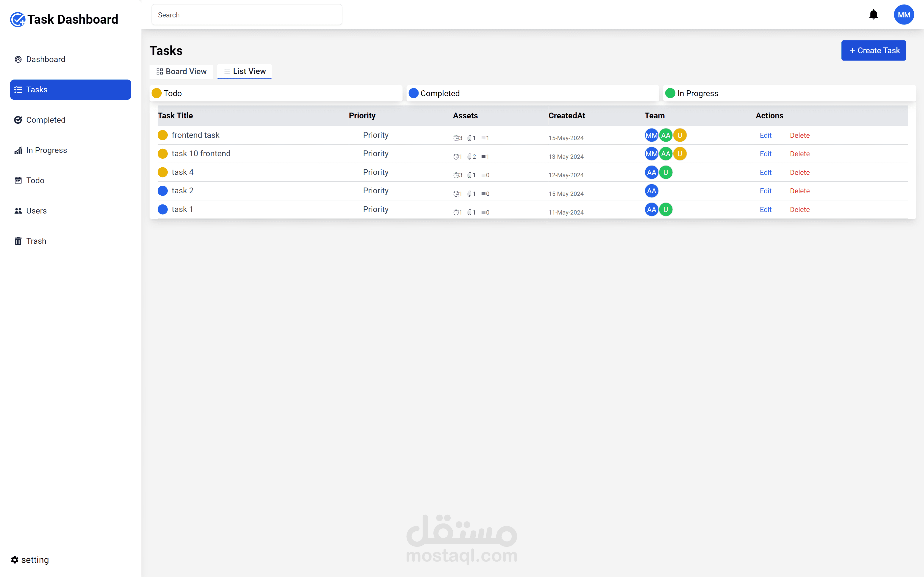Click the notification bell icon

(x=873, y=15)
